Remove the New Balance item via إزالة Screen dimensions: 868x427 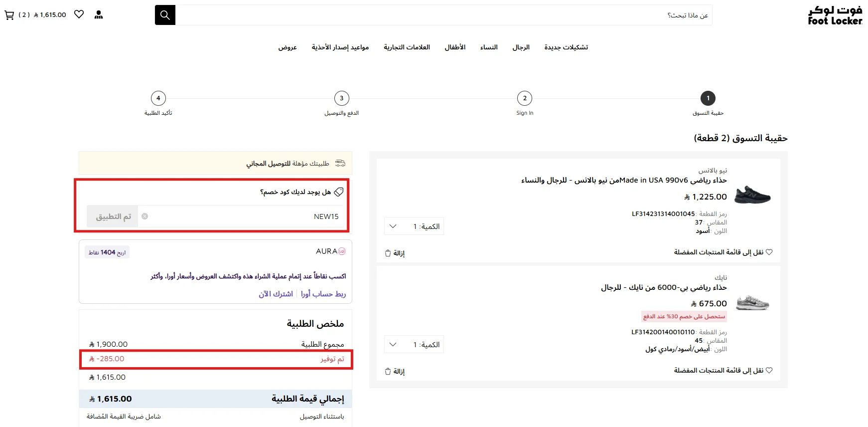click(x=399, y=253)
